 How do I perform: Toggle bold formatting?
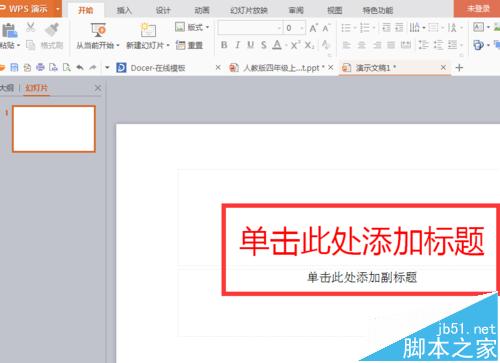pyautogui.click(x=224, y=45)
